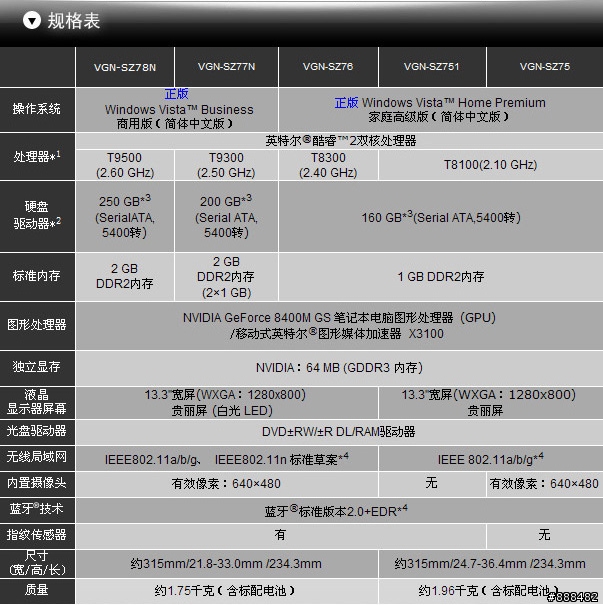Click the 约1.96千克 weight cell

(491, 591)
